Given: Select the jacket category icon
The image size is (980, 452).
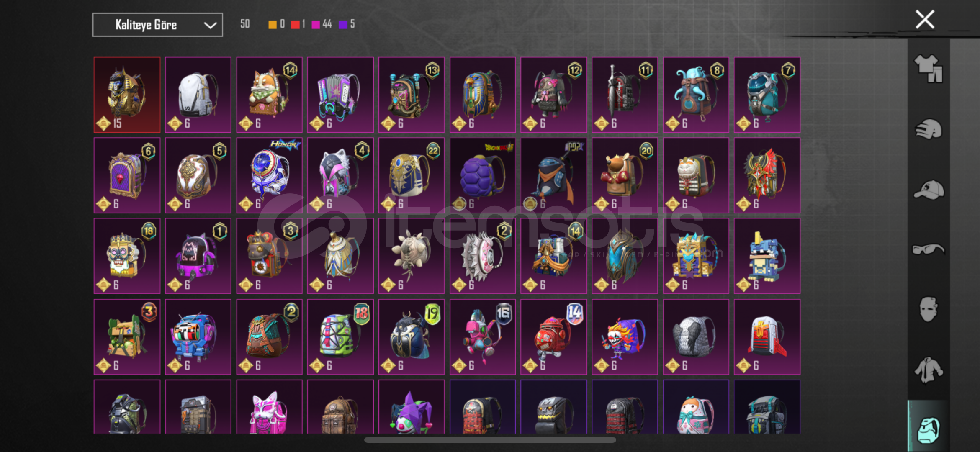Looking at the screenshot, I should pyautogui.click(x=928, y=370).
